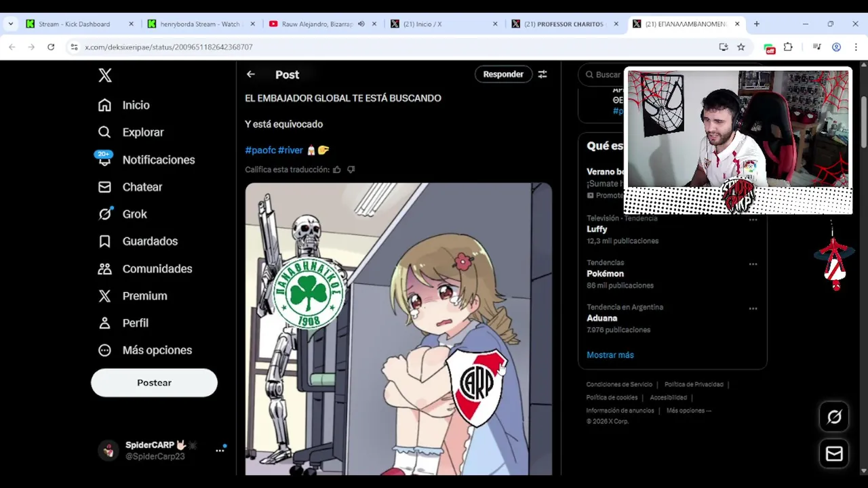Open Chrome profile avatar
This screenshot has height=488, width=868.
[836, 47]
